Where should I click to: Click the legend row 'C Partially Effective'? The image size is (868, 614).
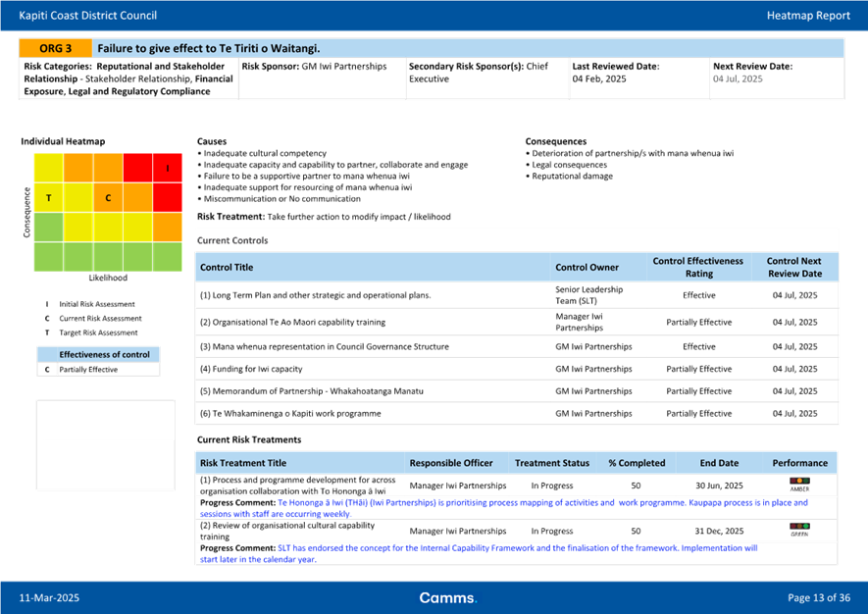98,370
